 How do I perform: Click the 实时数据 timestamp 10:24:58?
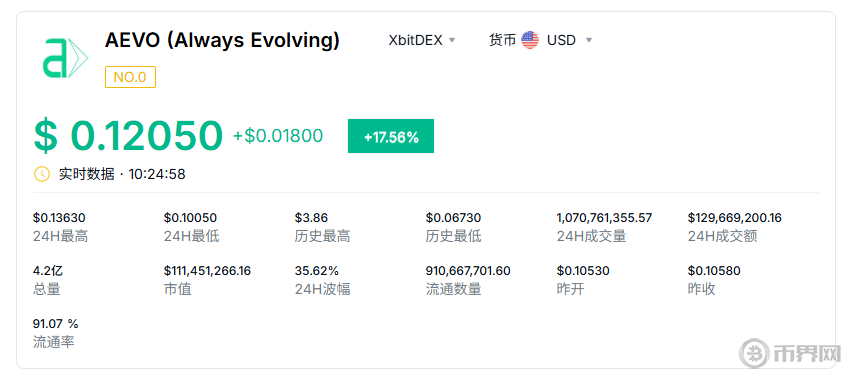(x=157, y=174)
